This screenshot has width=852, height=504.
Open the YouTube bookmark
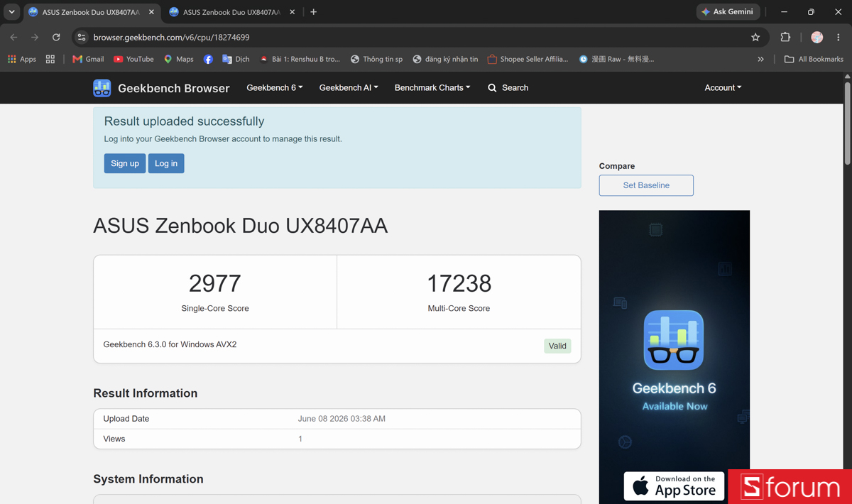click(x=133, y=59)
